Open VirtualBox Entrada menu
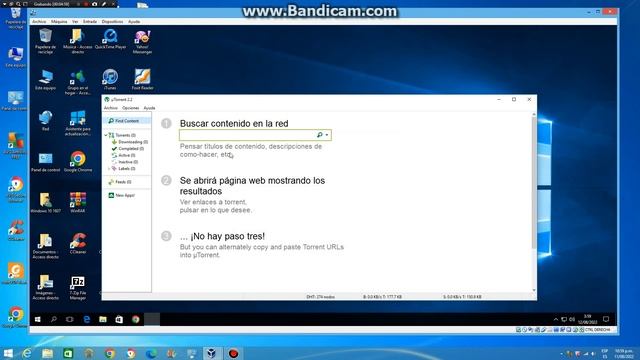Image resolution: width=640 pixels, height=360 pixels. pos(90,22)
